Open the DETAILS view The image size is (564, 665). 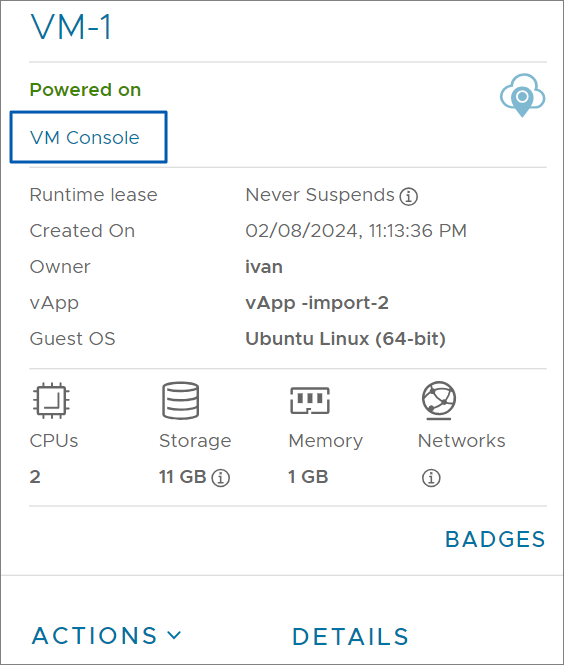point(350,637)
